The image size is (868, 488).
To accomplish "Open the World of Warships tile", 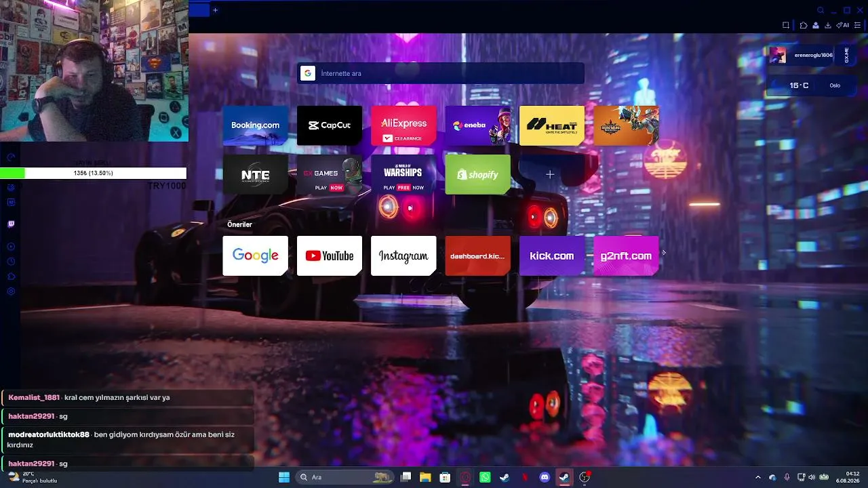I will coord(403,174).
